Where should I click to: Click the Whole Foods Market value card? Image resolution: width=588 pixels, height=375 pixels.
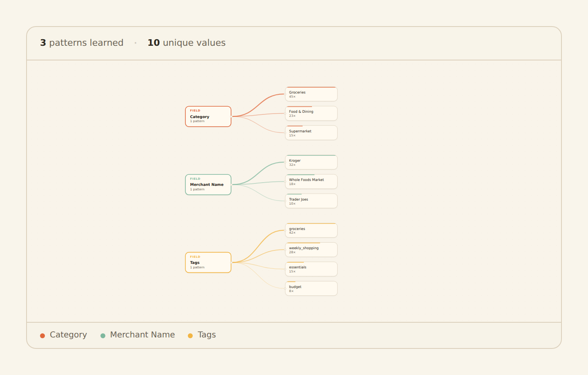(311, 181)
